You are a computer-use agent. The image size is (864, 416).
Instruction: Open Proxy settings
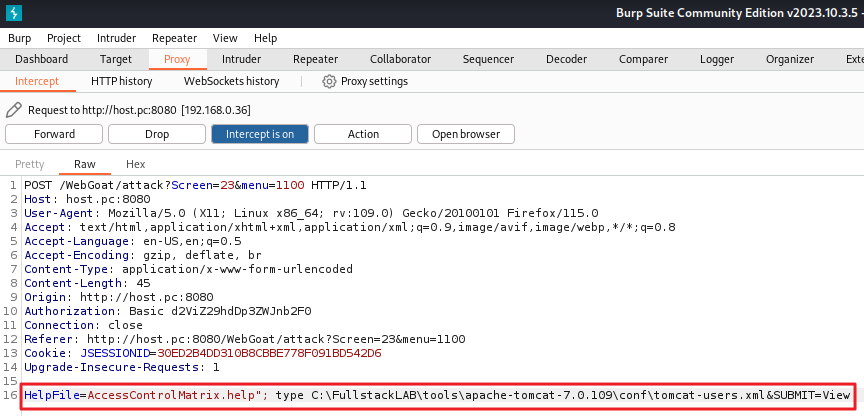coord(374,82)
